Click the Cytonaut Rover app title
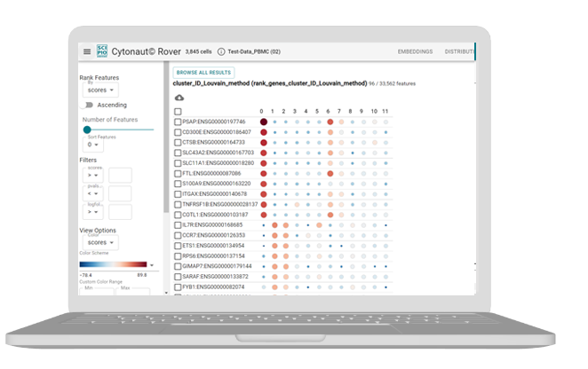This screenshot has height=369, width=588. click(x=146, y=51)
